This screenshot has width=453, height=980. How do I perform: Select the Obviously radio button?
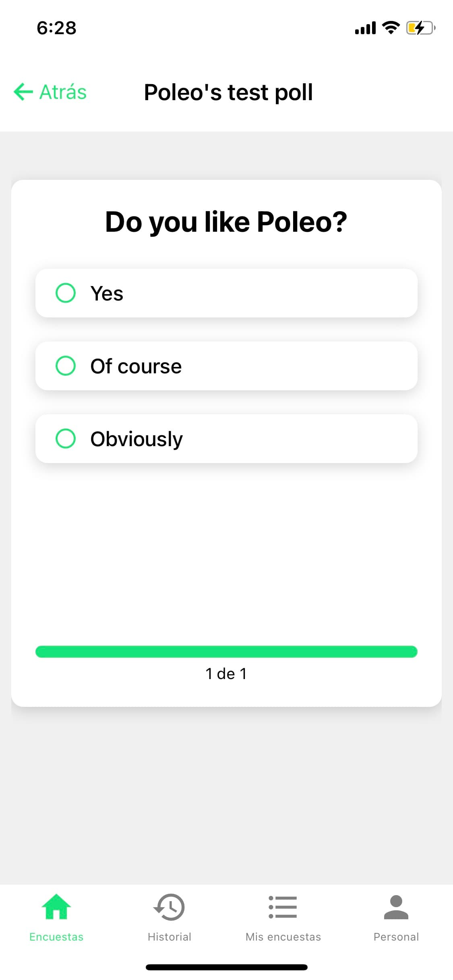tap(66, 439)
